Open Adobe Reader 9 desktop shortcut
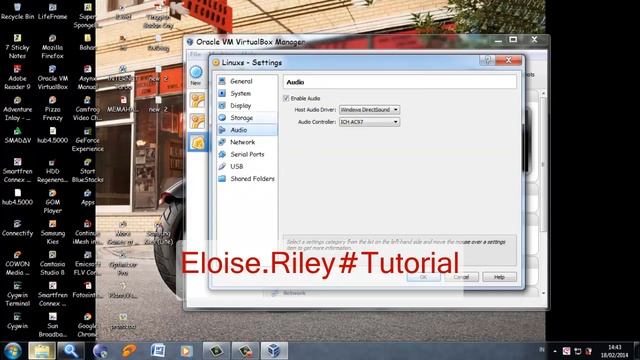The width and height of the screenshot is (640, 360). (17, 78)
